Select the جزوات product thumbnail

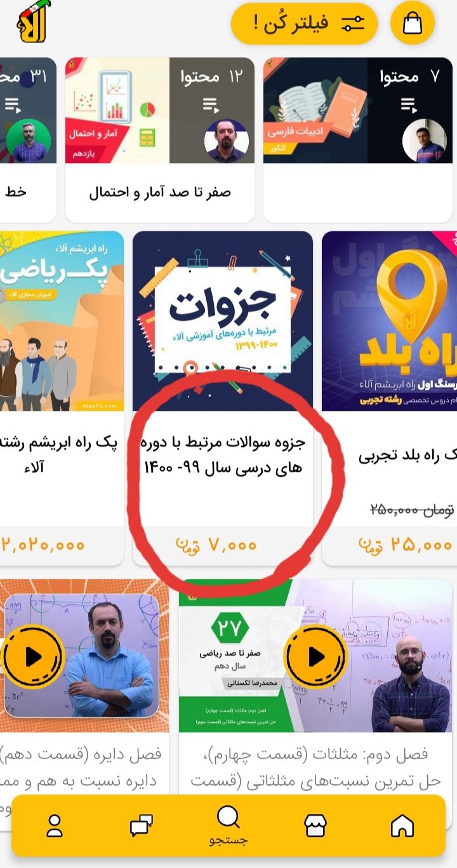click(x=223, y=321)
